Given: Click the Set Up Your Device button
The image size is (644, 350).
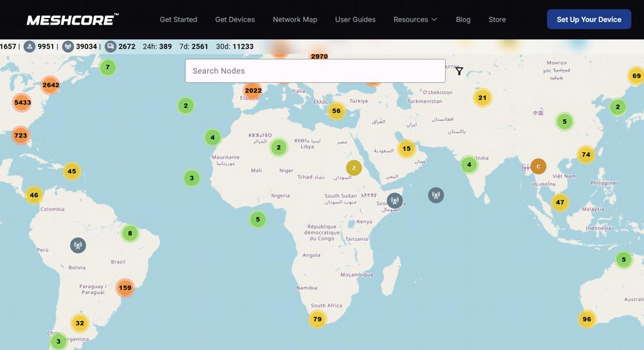Looking at the screenshot, I should pyautogui.click(x=588, y=19).
